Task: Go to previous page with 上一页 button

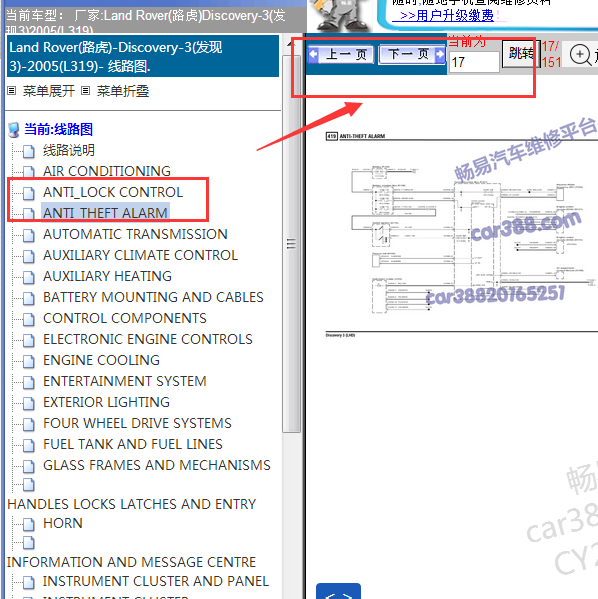Action: (x=341, y=55)
